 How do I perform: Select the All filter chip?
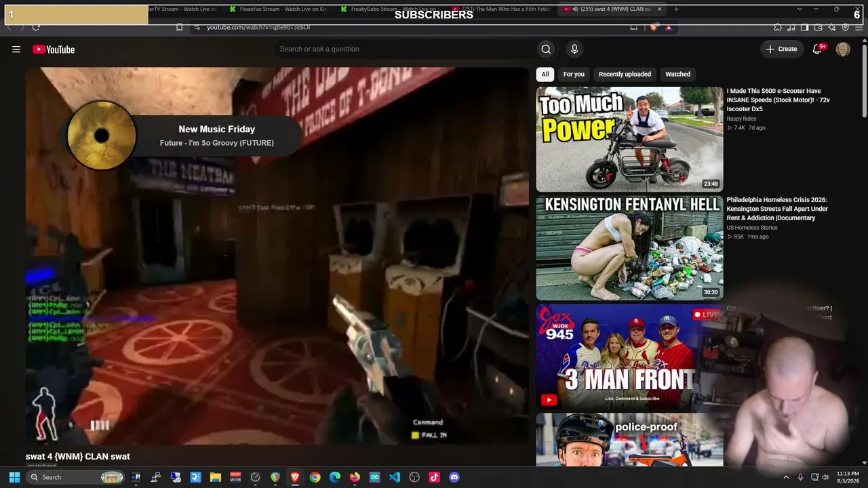[545, 74]
